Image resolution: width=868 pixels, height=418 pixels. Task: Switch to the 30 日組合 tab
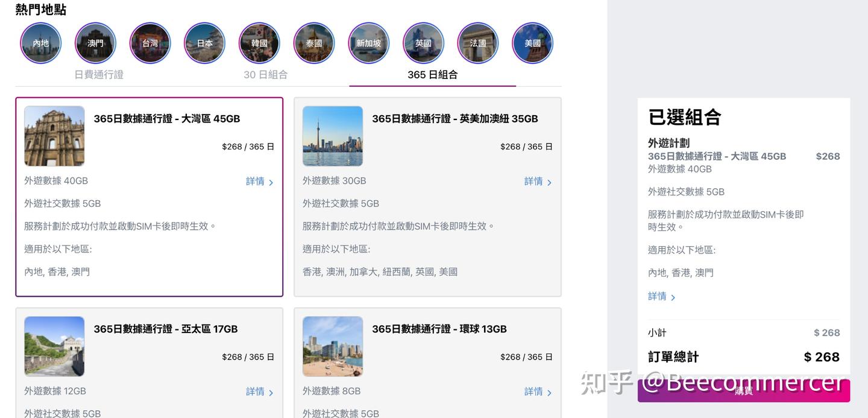[x=265, y=75]
